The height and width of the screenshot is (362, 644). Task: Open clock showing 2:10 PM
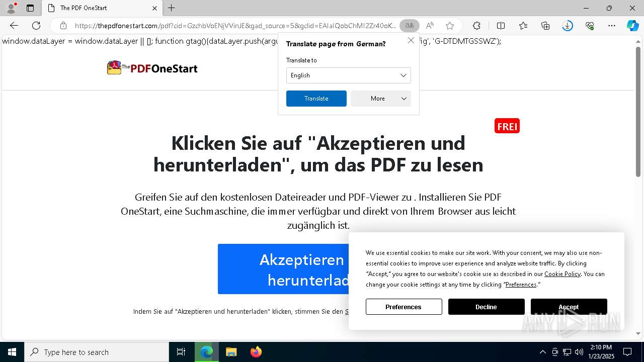pyautogui.click(x=601, y=352)
